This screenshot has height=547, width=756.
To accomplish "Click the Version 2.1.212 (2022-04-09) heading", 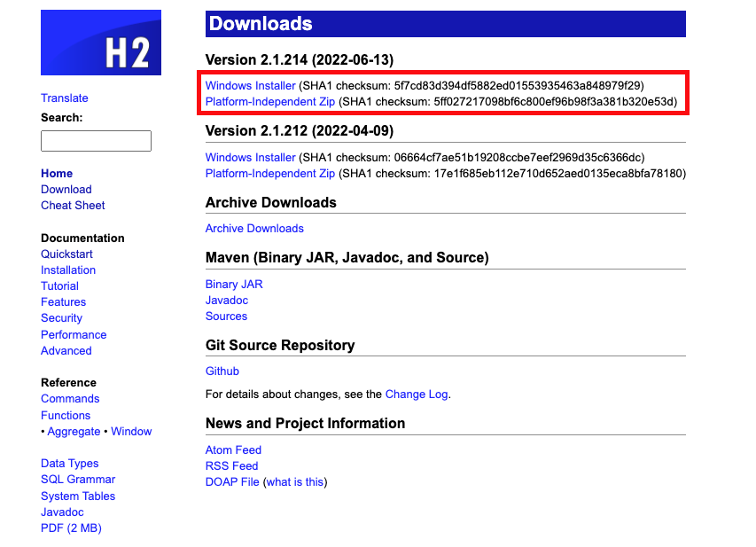I will [x=300, y=130].
